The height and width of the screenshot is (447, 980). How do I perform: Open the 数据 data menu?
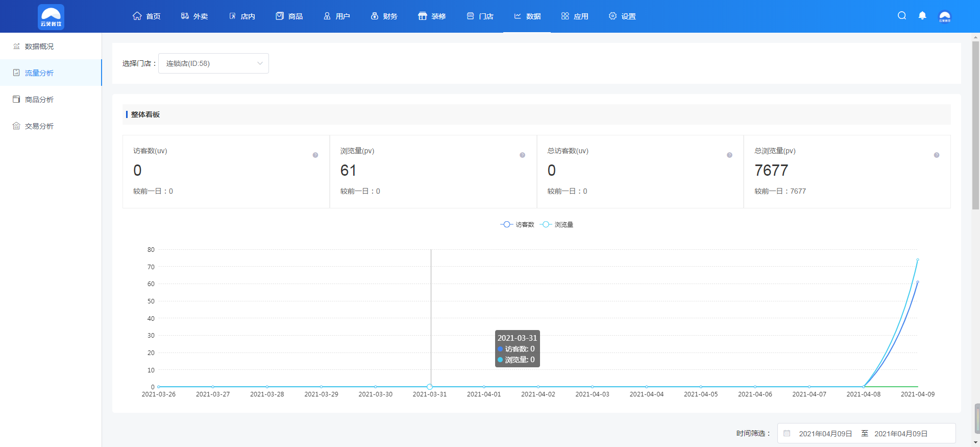(x=527, y=16)
